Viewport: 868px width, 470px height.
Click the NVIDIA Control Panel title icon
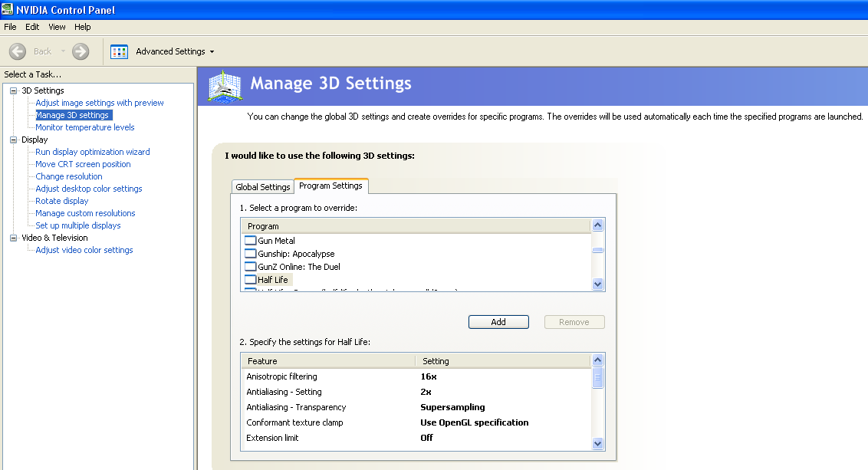tap(8, 9)
